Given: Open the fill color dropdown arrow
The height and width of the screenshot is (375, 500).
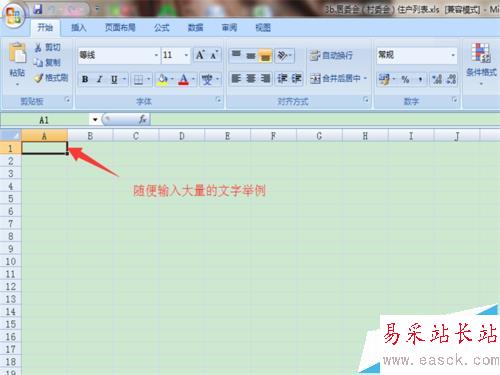Looking at the screenshot, I should [x=172, y=79].
